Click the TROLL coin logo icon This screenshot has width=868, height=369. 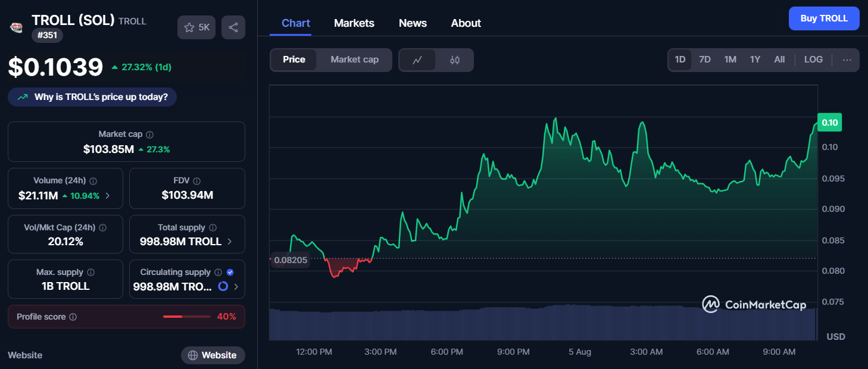tap(16, 27)
